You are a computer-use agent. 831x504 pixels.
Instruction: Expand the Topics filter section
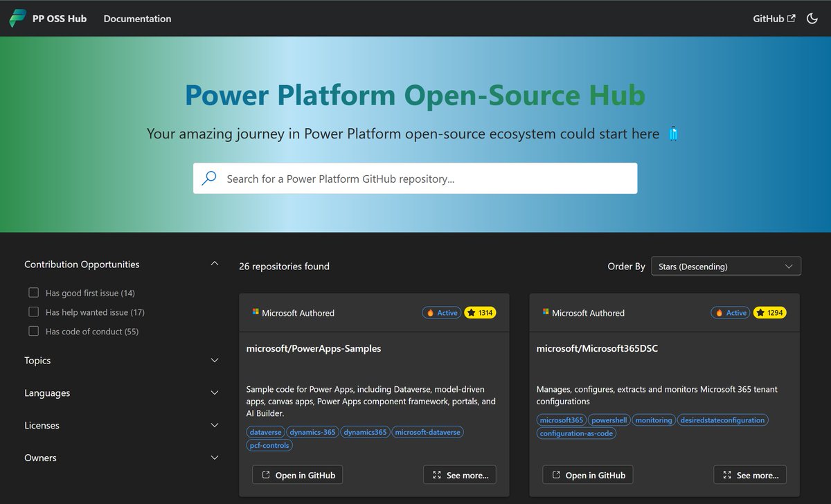point(215,361)
